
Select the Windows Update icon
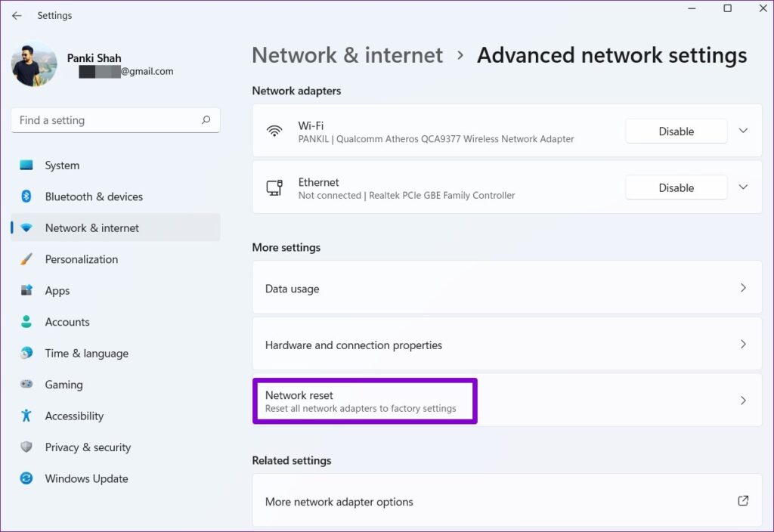[x=26, y=478]
